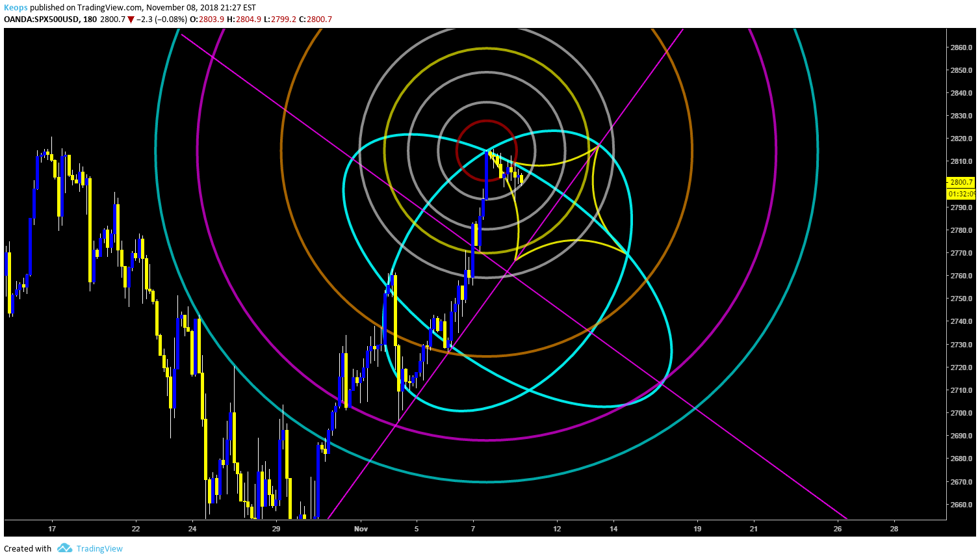Click the 2820.0 price axis label
Image resolution: width=980 pixels, height=560 pixels.
coord(961,139)
